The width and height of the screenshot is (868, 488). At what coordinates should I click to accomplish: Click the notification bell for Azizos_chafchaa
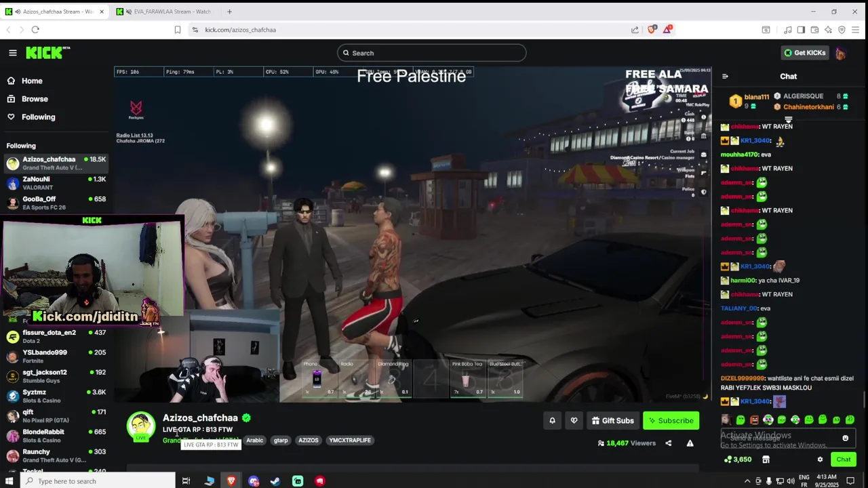click(552, 421)
